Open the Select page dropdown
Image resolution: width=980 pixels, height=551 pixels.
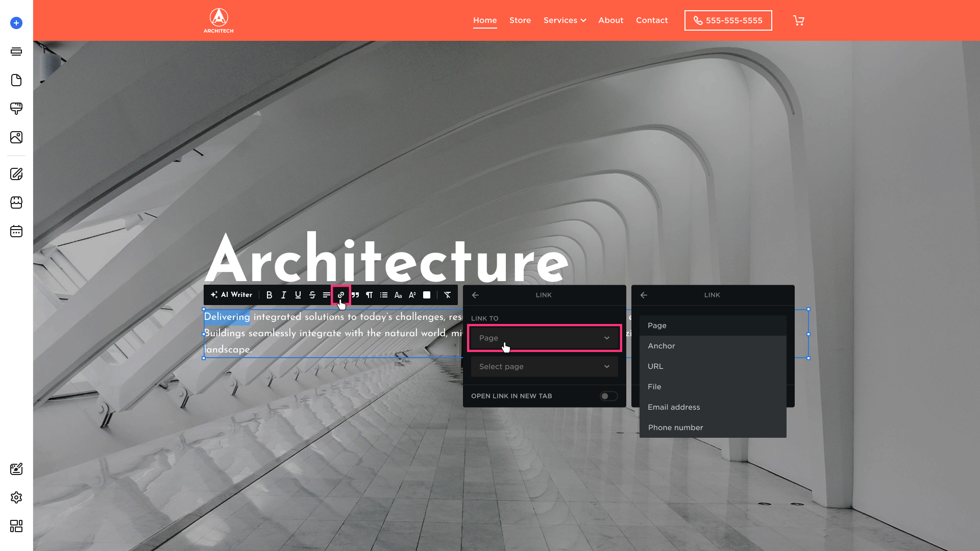[544, 366]
